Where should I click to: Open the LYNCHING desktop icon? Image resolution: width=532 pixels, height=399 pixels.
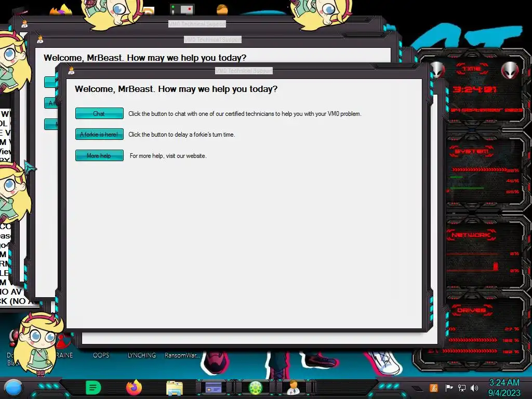pos(141,355)
